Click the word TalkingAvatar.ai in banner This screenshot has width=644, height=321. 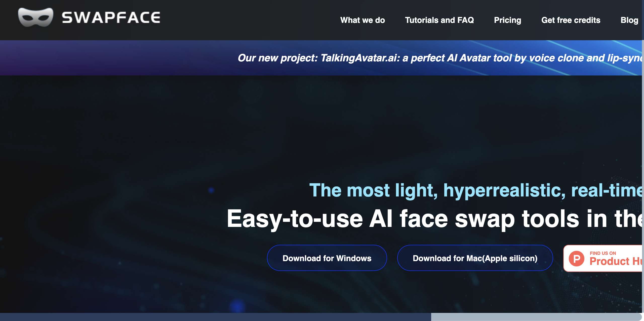tap(359, 58)
